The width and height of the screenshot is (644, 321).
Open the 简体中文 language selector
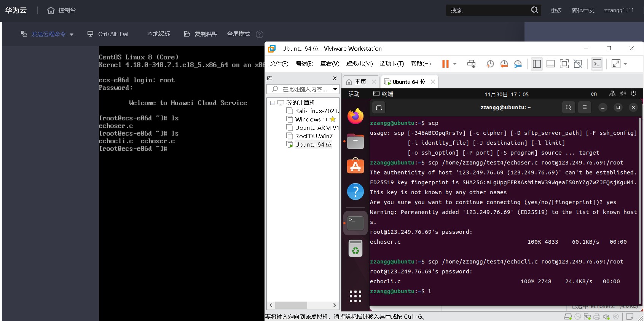point(583,10)
